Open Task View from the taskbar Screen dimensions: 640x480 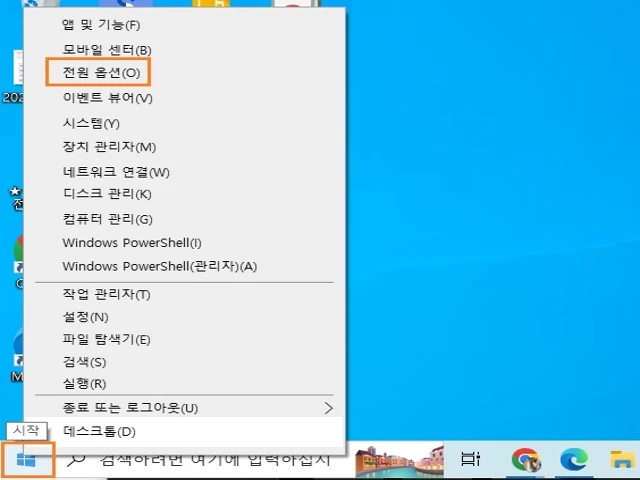click(x=470, y=460)
